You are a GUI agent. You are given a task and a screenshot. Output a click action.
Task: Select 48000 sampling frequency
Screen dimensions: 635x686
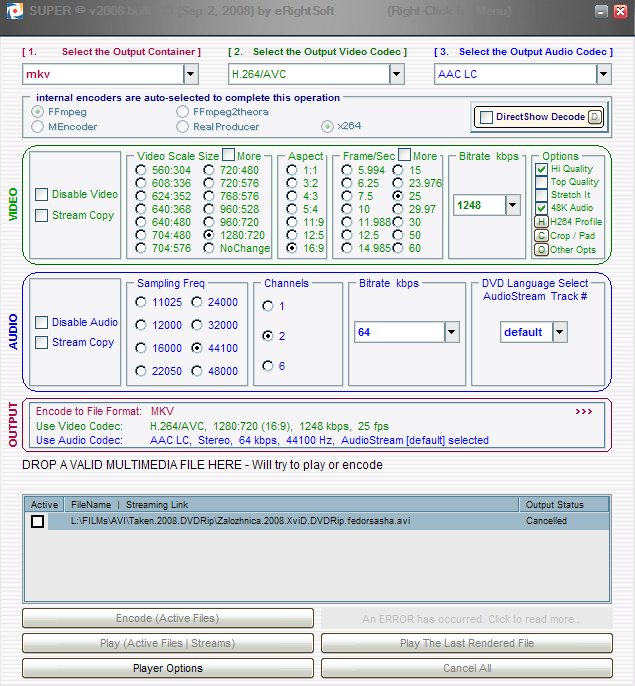(197, 371)
